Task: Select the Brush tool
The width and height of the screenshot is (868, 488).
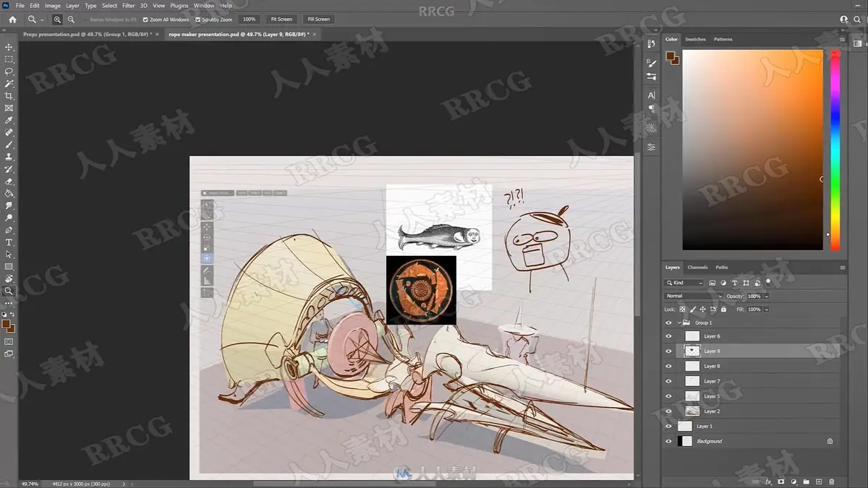Action: (x=9, y=145)
